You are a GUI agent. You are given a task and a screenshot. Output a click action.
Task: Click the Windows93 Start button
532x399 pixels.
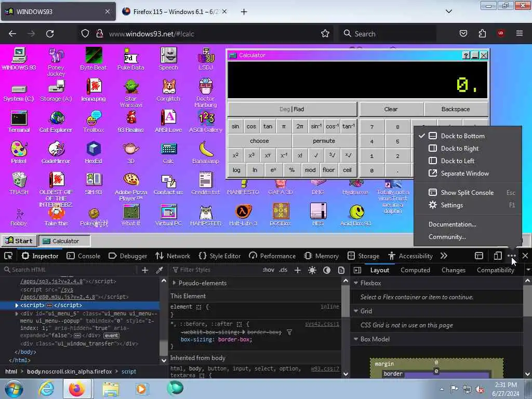point(19,241)
